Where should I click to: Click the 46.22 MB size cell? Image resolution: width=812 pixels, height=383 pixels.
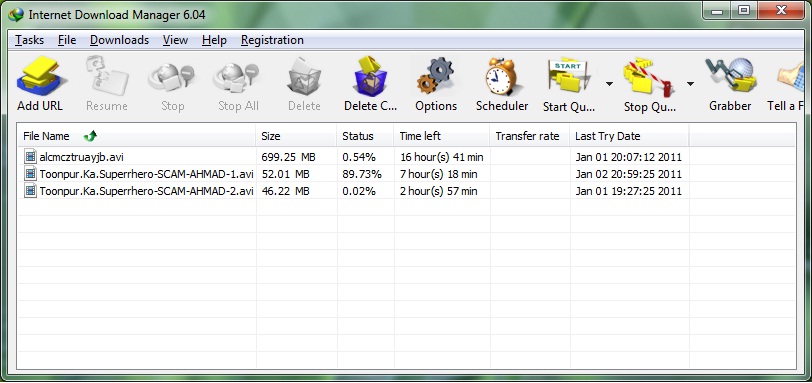285,191
